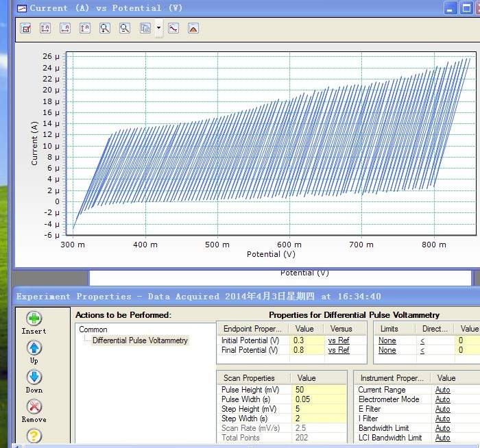Click Auto link for Current Range
This screenshot has height=448, width=480.
(443, 390)
